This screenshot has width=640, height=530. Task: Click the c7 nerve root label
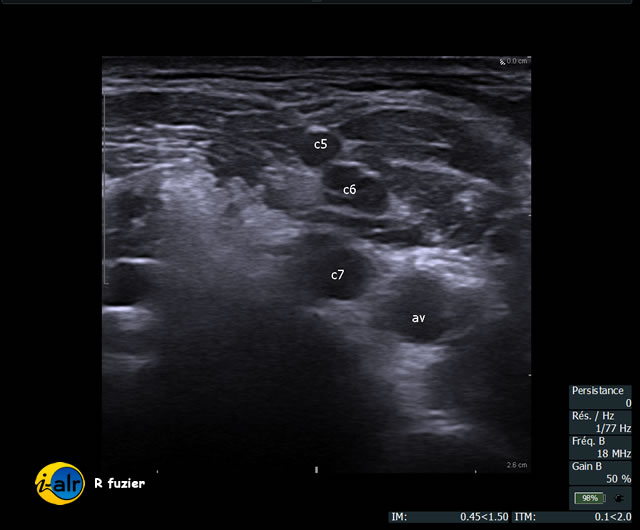338,274
